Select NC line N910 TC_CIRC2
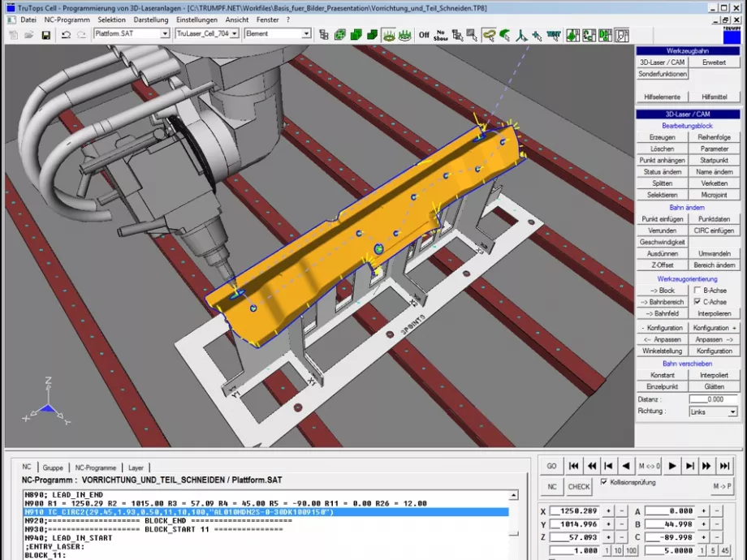747x560 pixels. [x=266, y=512]
